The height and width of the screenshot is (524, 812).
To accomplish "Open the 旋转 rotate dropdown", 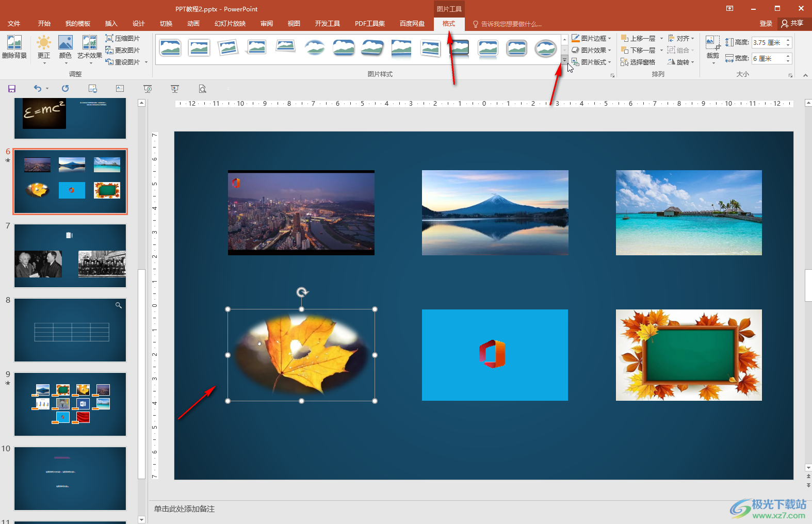I will point(681,62).
